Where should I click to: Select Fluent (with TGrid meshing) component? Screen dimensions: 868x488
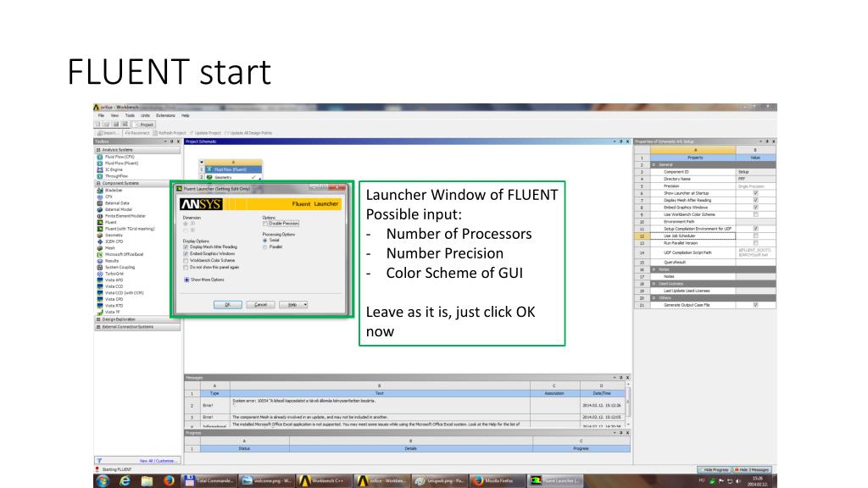click(129, 229)
